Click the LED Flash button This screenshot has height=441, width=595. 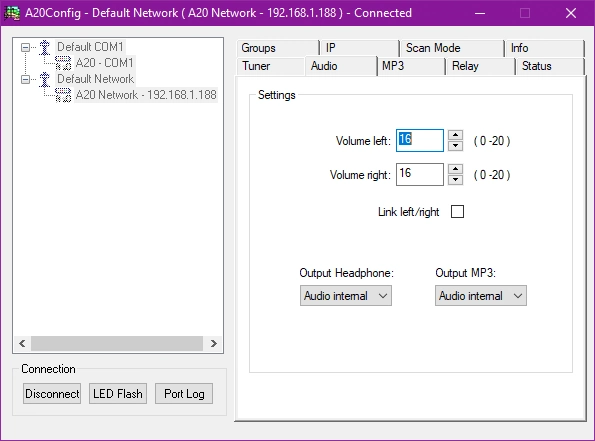click(x=118, y=394)
